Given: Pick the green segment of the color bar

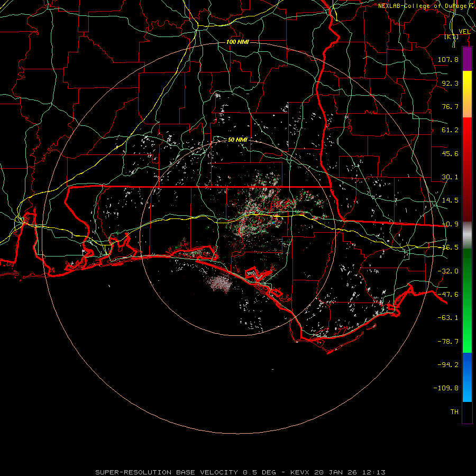Looking at the screenshot, I should coord(467,300).
